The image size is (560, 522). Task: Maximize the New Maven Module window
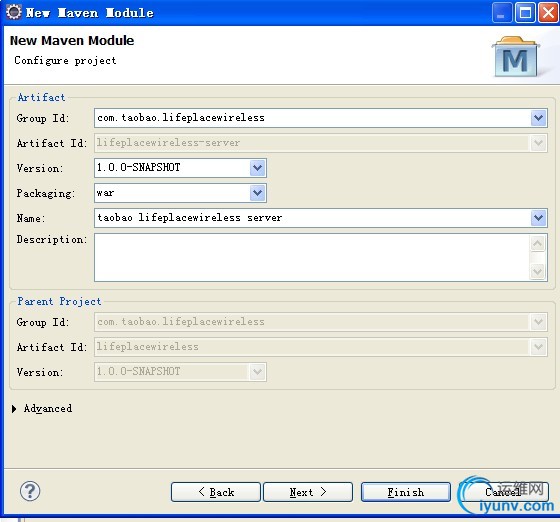pos(525,13)
